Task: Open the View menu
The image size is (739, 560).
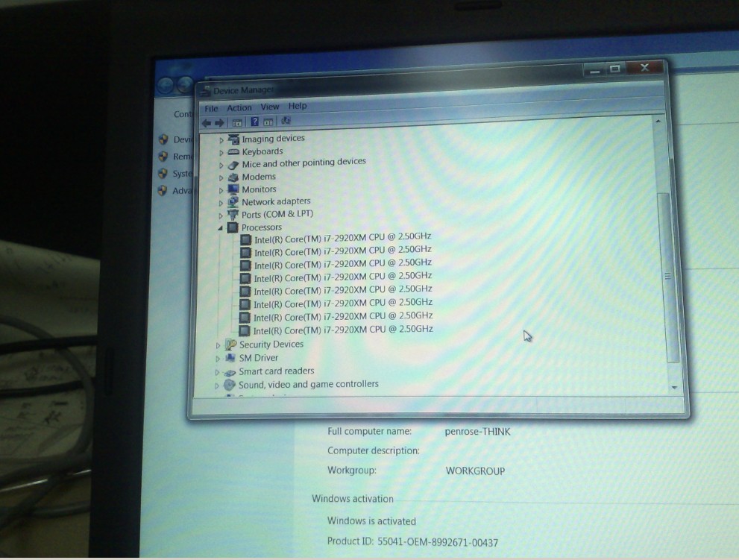Action: click(x=270, y=107)
